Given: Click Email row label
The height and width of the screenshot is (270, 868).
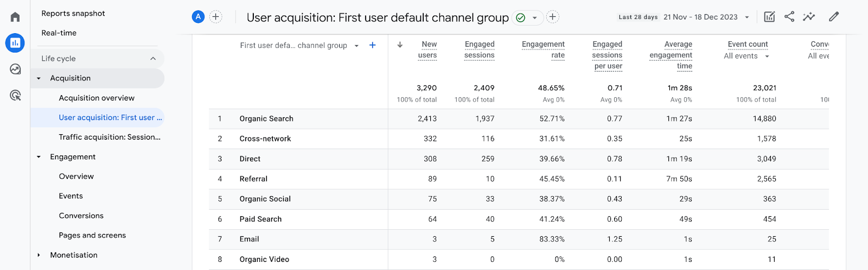Looking at the screenshot, I should click(x=250, y=240).
